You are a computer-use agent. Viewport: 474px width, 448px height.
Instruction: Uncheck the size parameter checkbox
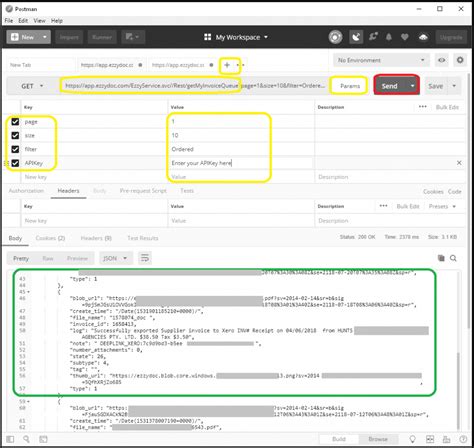click(15, 135)
